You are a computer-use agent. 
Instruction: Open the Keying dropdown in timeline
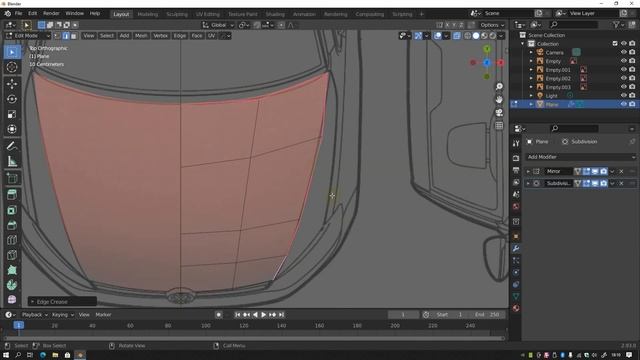tap(62, 315)
